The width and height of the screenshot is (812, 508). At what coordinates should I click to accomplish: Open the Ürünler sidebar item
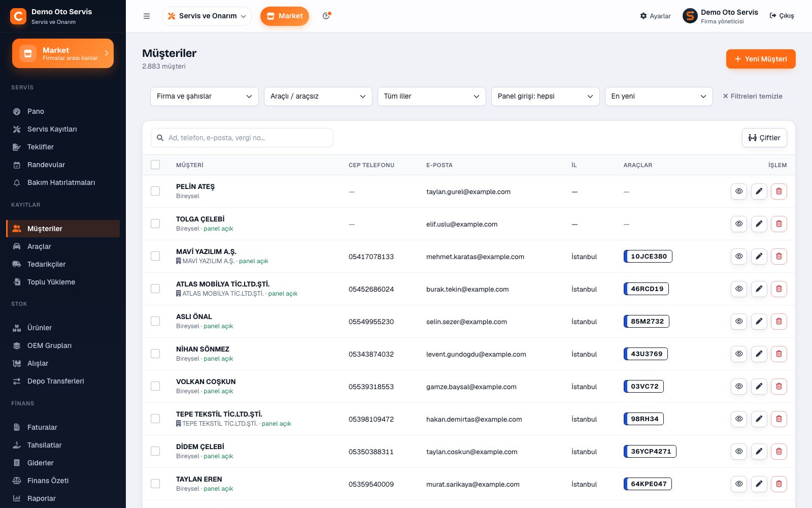63,328
